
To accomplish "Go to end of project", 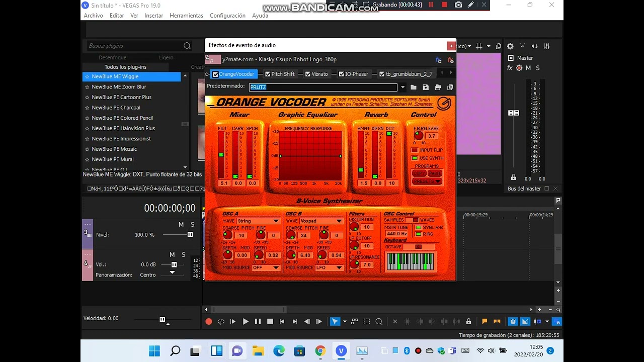I will 295,322.
